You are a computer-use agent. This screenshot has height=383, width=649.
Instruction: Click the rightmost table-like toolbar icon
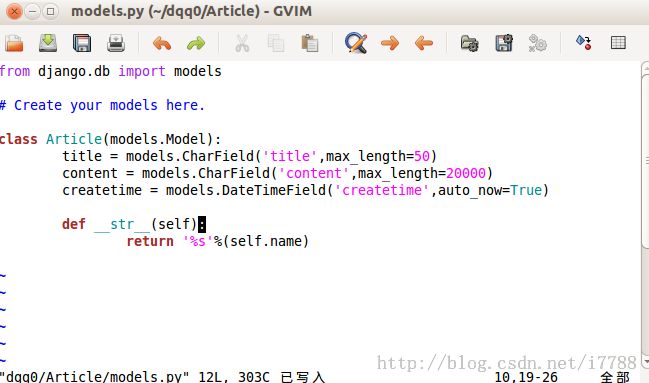point(618,43)
